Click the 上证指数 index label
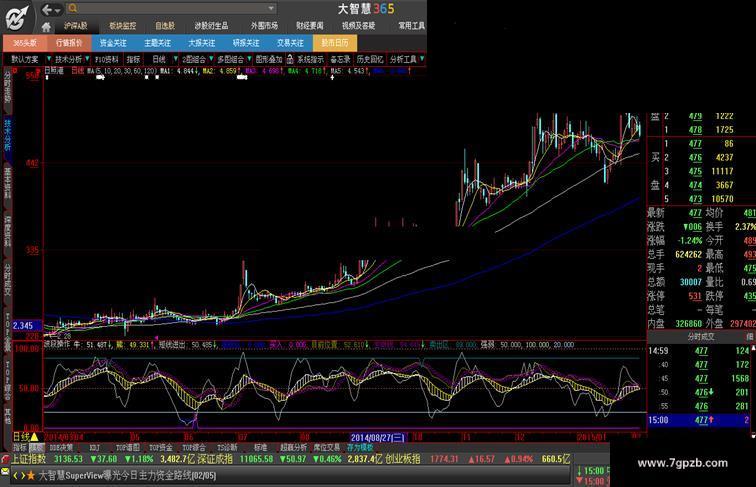 pos(28,459)
